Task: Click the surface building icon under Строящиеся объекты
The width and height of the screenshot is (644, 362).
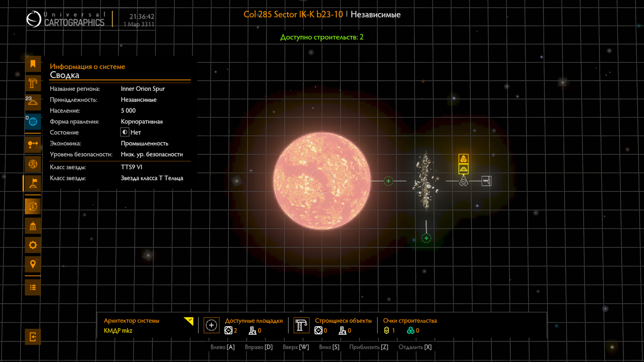Action: tap(342, 330)
